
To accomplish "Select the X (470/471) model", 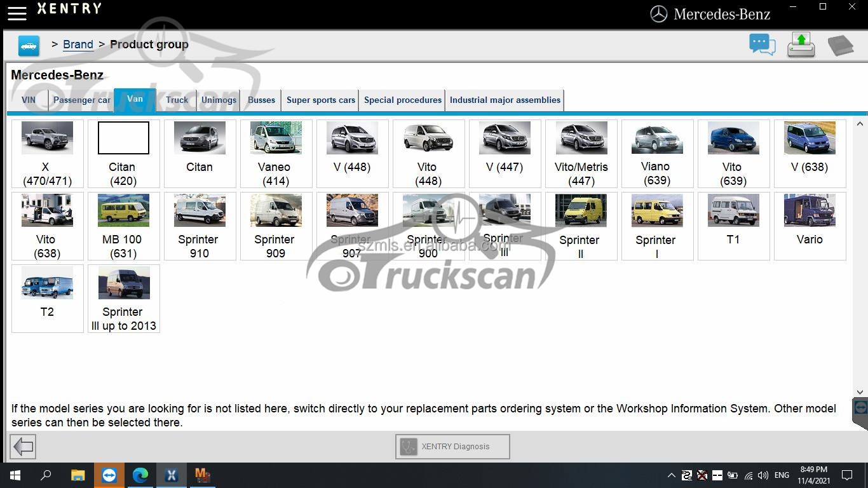I will pos(48,154).
